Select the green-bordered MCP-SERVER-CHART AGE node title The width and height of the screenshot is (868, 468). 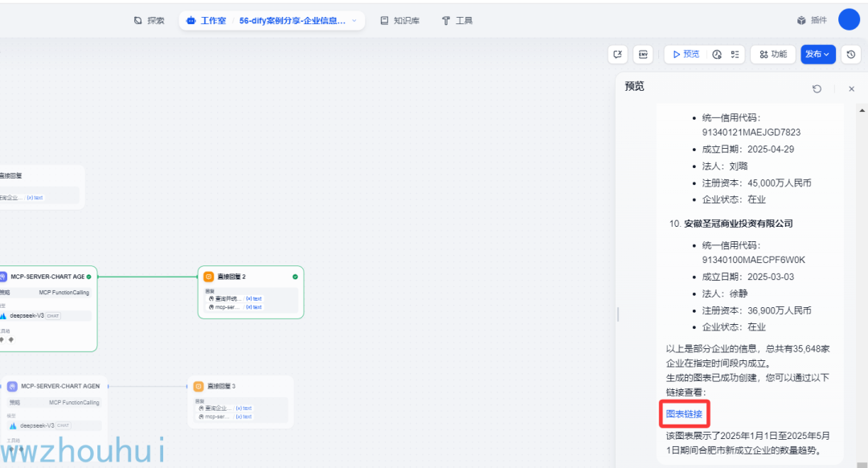[x=47, y=277]
